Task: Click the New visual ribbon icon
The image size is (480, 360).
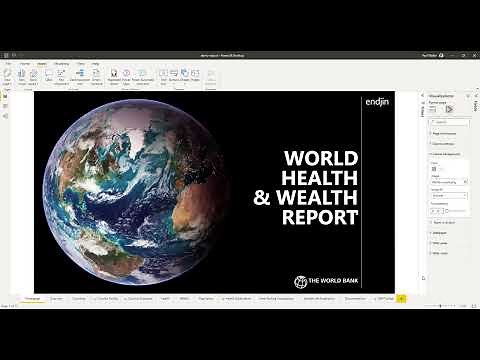Action: 22,77
